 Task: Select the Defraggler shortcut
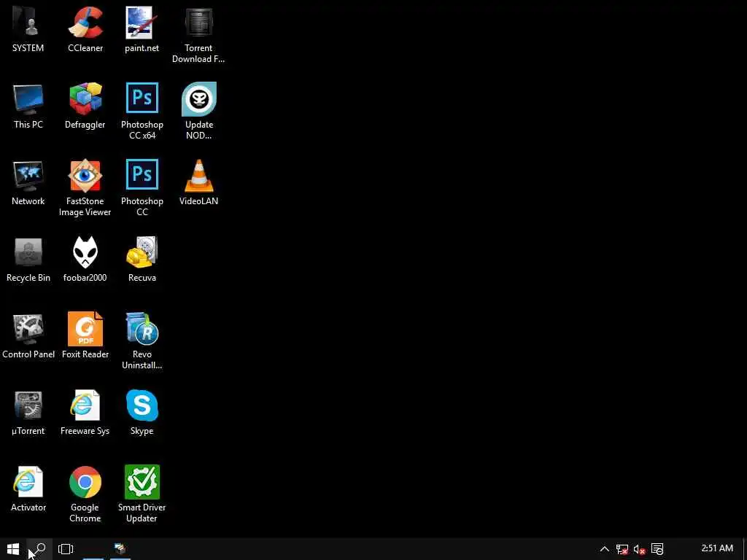[x=85, y=106]
